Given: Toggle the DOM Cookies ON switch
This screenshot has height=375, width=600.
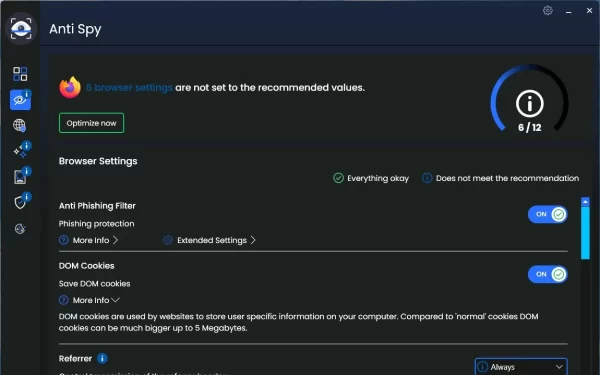Looking at the screenshot, I should tap(548, 274).
